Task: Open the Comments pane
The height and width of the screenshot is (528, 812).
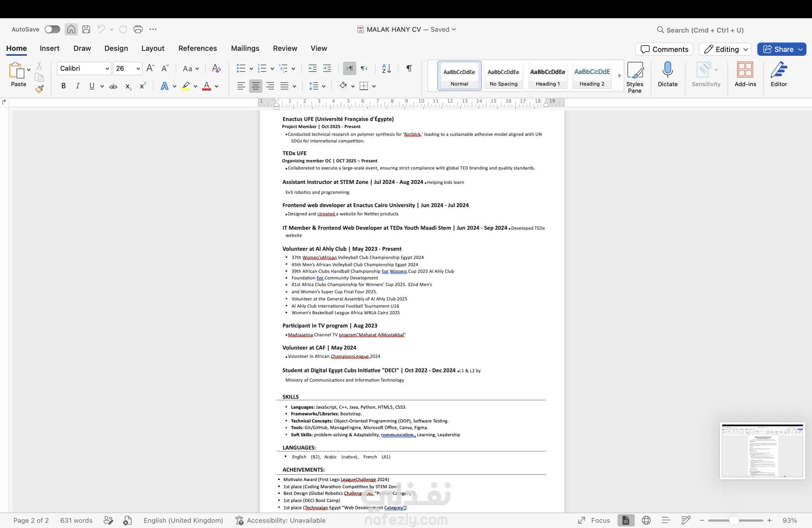Action: [x=664, y=49]
